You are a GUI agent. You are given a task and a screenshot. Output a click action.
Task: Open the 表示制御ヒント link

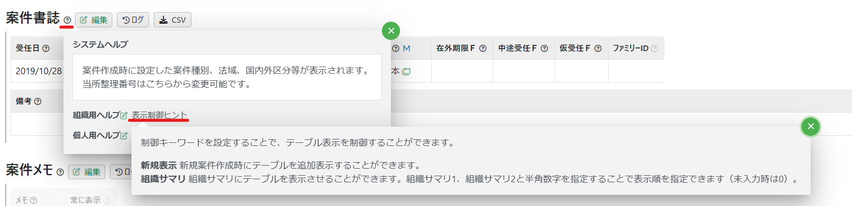click(160, 116)
